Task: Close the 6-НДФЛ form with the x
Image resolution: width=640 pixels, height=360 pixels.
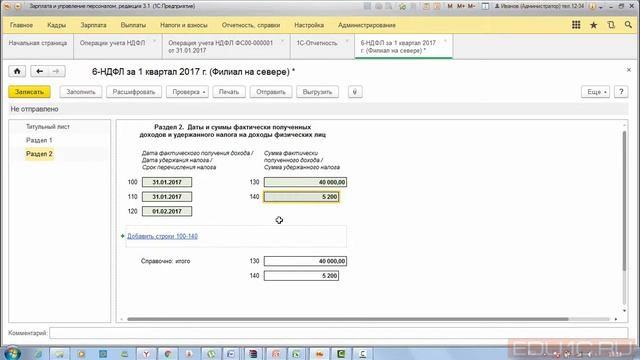Action: 629,70
